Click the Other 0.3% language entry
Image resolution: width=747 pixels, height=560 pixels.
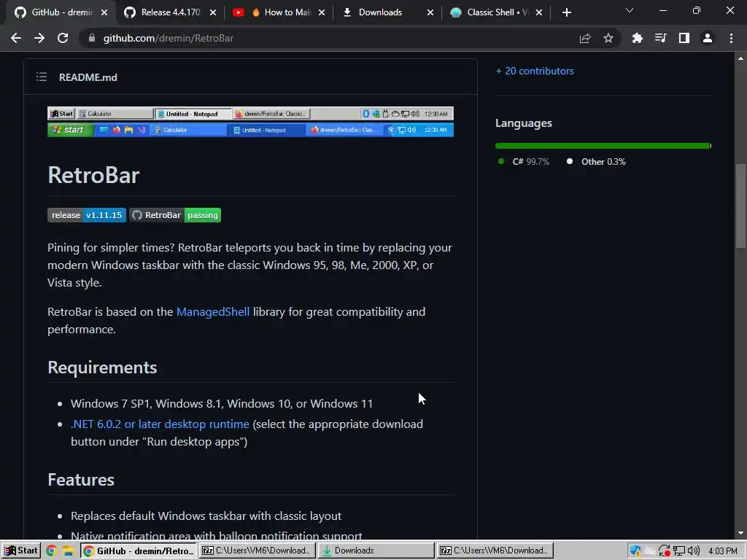click(x=596, y=161)
